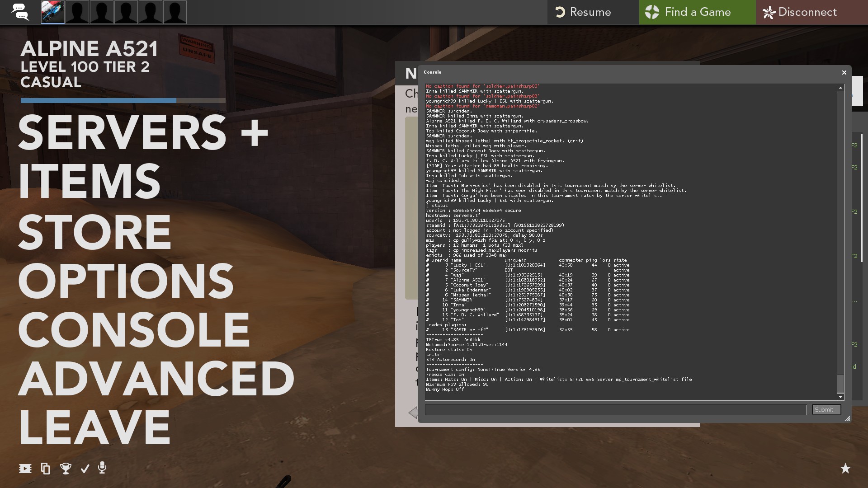Click the 'TFTrue v4.85, AnAkkk' line
868x488 pixels.
point(453,340)
